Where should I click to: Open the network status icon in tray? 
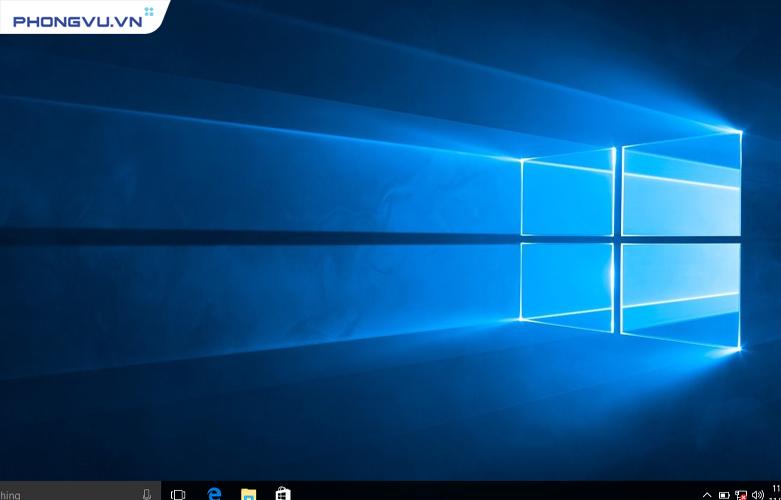pos(741,495)
